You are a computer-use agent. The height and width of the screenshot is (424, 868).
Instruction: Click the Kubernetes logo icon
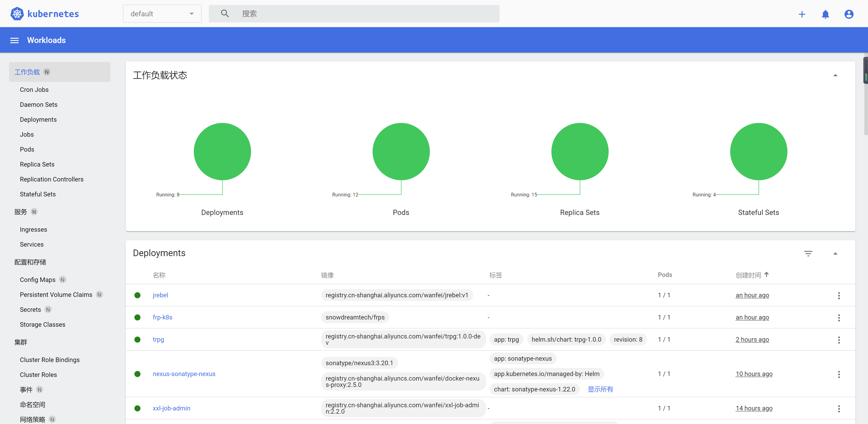tap(17, 14)
